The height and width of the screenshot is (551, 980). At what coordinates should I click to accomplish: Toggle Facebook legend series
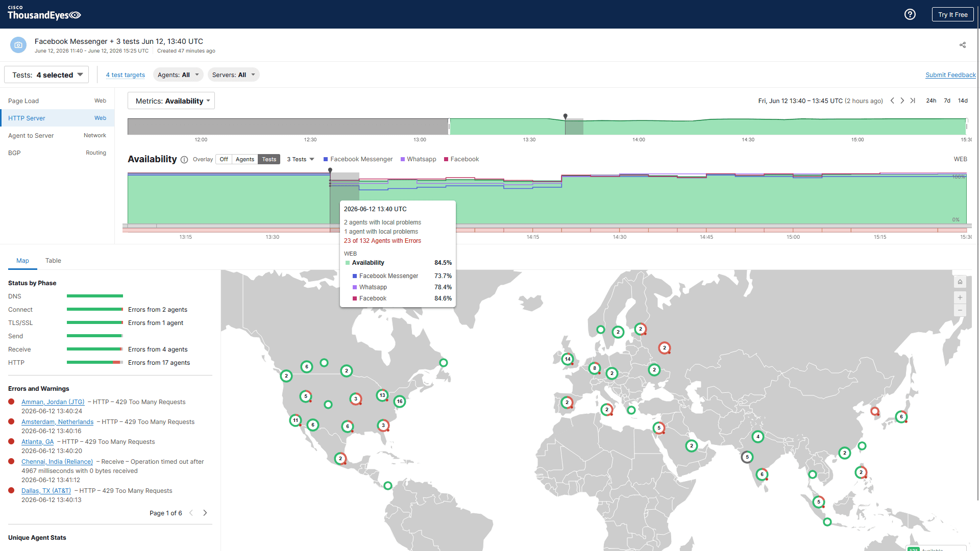coord(461,159)
